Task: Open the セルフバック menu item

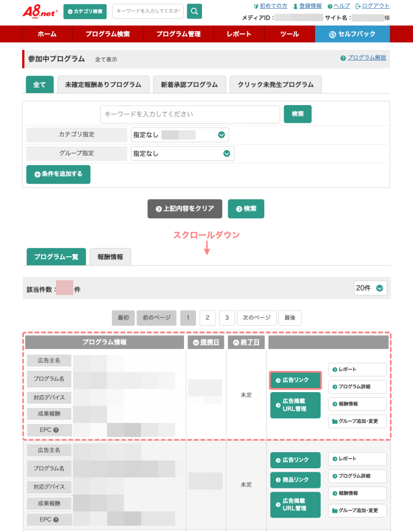Action: [352, 34]
